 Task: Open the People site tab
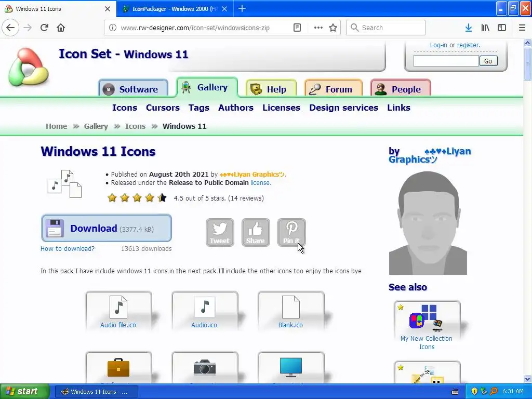pos(401,89)
